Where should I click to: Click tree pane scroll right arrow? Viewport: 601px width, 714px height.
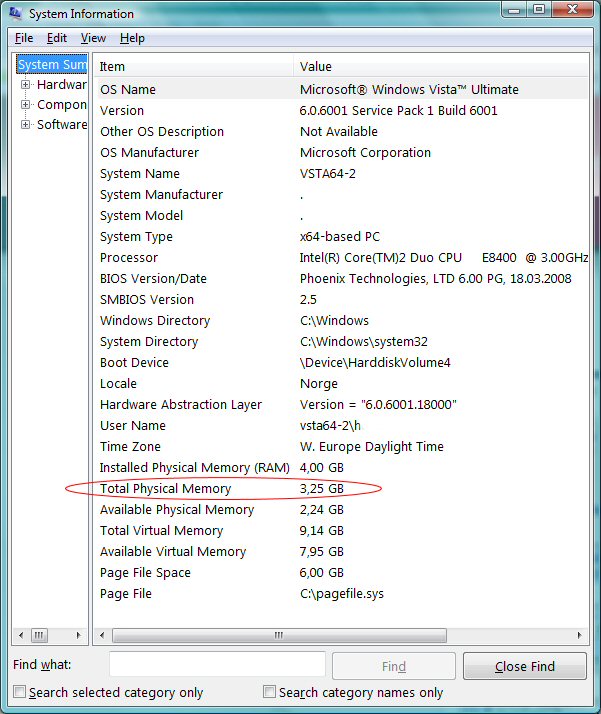click(x=78, y=635)
